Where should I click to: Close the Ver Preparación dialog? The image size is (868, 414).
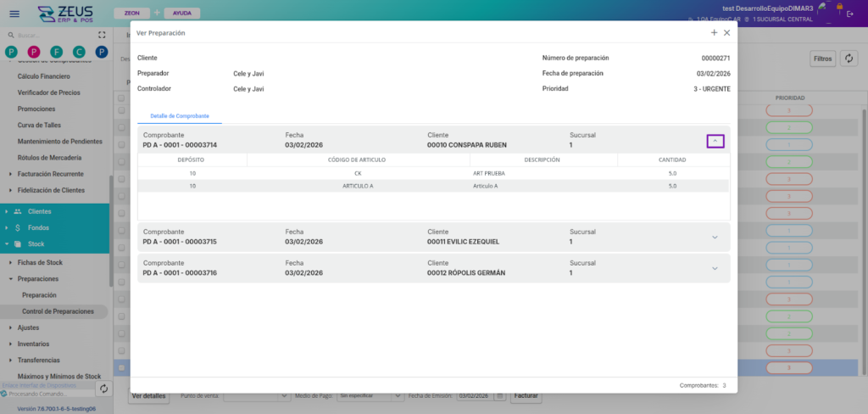[726, 32]
